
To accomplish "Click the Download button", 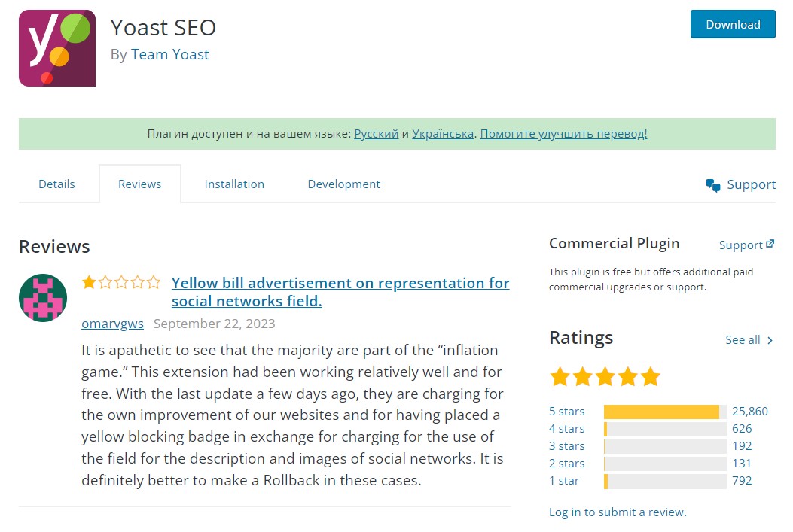I will click(x=733, y=24).
